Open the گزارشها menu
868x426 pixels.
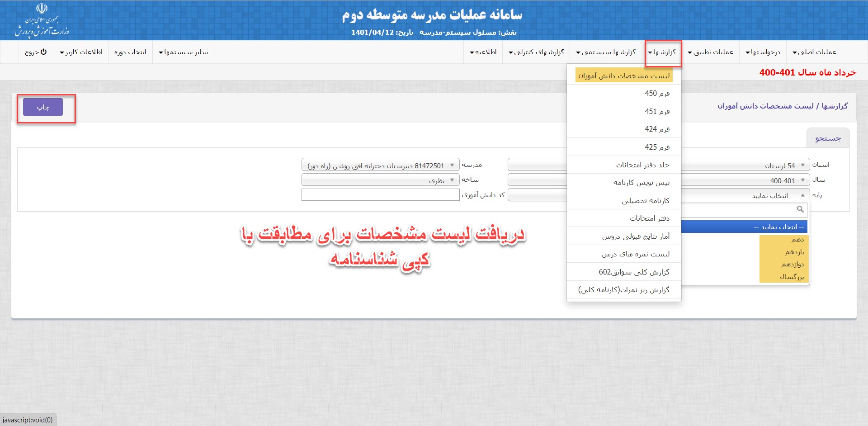click(663, 52)
